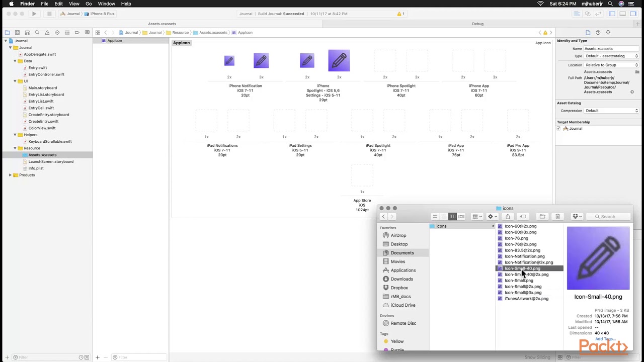Click the yellow warning icon in the jump bar
Screen dimensions: 644x362
(x=545, y=33)
